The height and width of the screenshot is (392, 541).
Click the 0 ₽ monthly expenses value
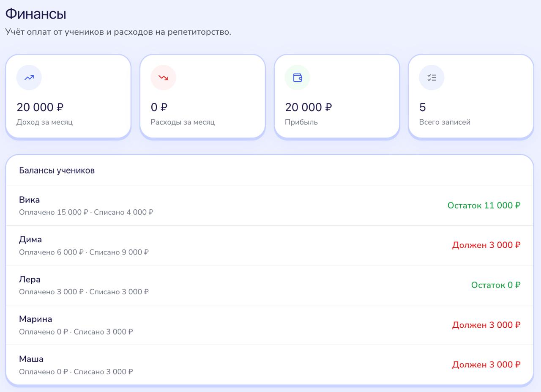coord(159,107)
